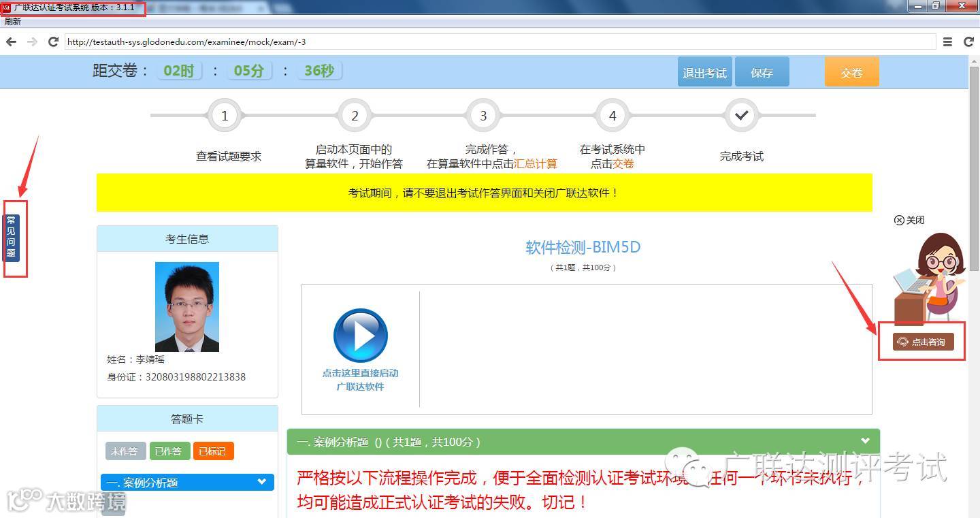This screenshot has width=980, height=518.
Task: Click the 启动本页面中的算量软件 step label
Action: [354, 157]
